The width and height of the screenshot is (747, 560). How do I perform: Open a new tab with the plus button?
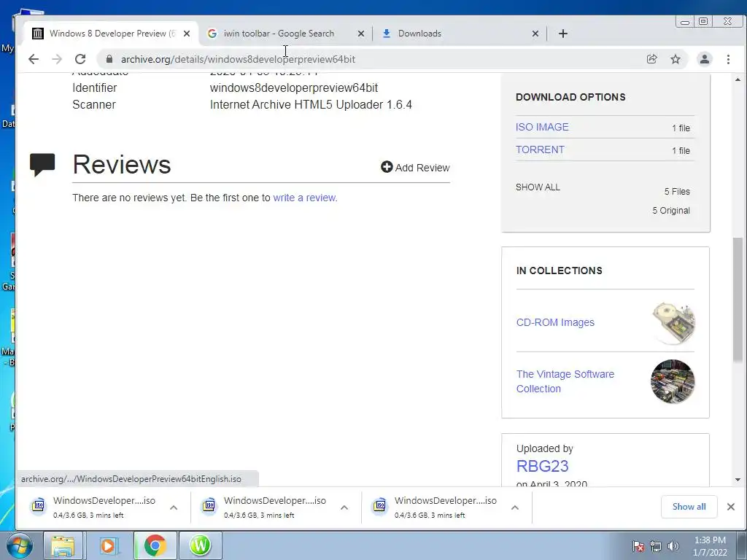[x=563, y=34]
